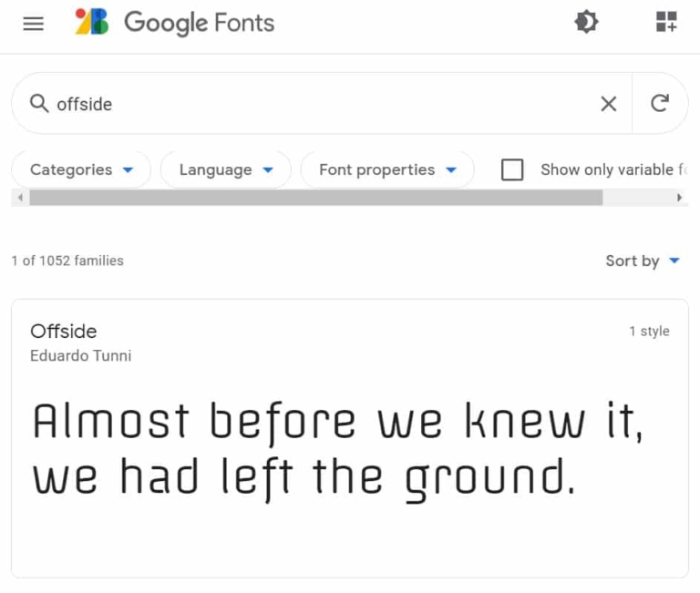The image size is (700, 593).
Task: Click the 1 style label
Action: [x=649, y=331]
